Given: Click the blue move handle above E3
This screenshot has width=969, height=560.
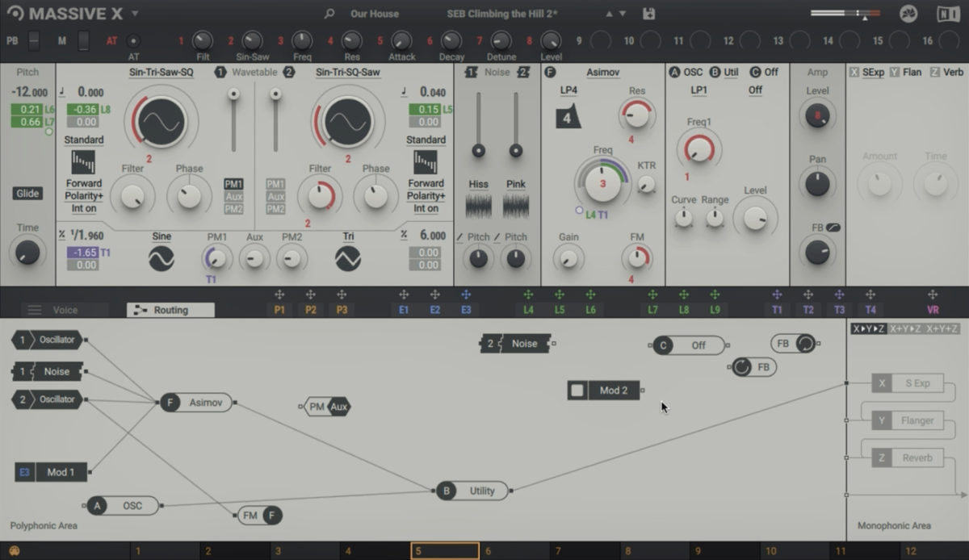Looking at the screenshot, I should click(466, 295).
